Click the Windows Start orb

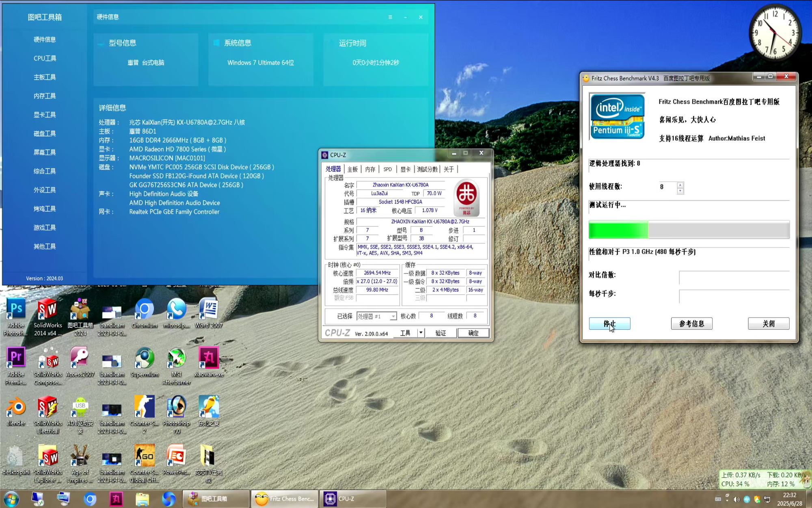11,499
